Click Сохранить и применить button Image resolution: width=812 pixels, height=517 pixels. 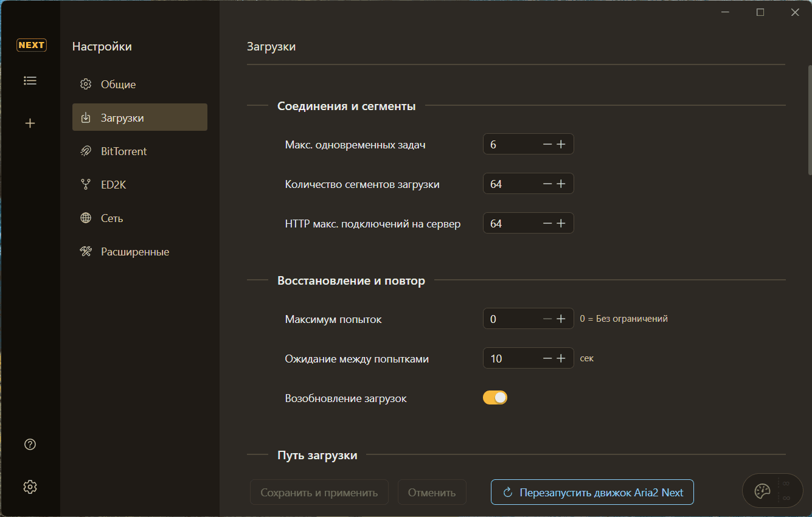319,493
